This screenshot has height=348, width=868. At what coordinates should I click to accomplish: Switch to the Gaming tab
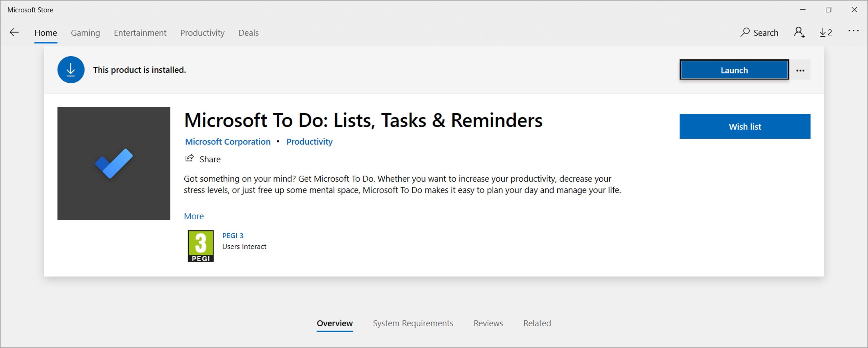point(85,33)
